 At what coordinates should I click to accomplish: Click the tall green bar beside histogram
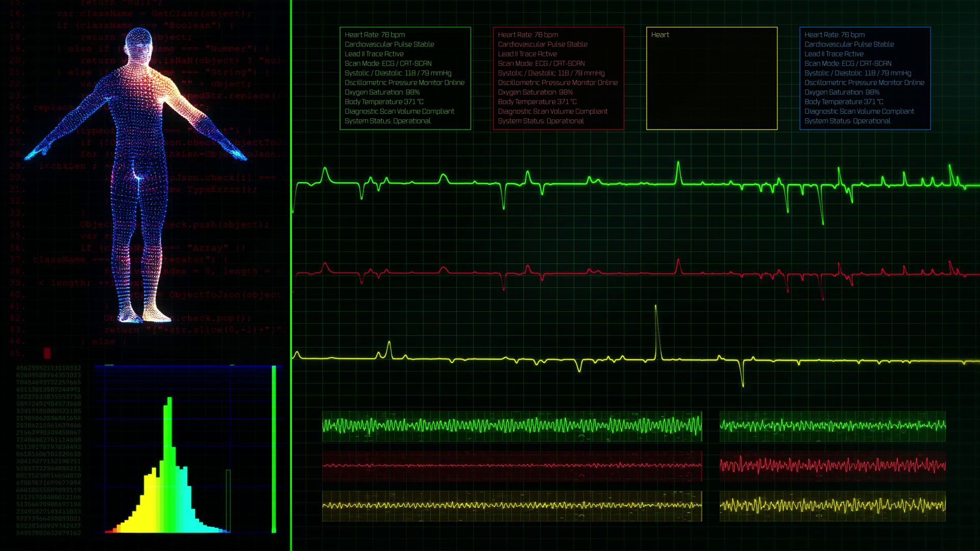coord(274,449)
